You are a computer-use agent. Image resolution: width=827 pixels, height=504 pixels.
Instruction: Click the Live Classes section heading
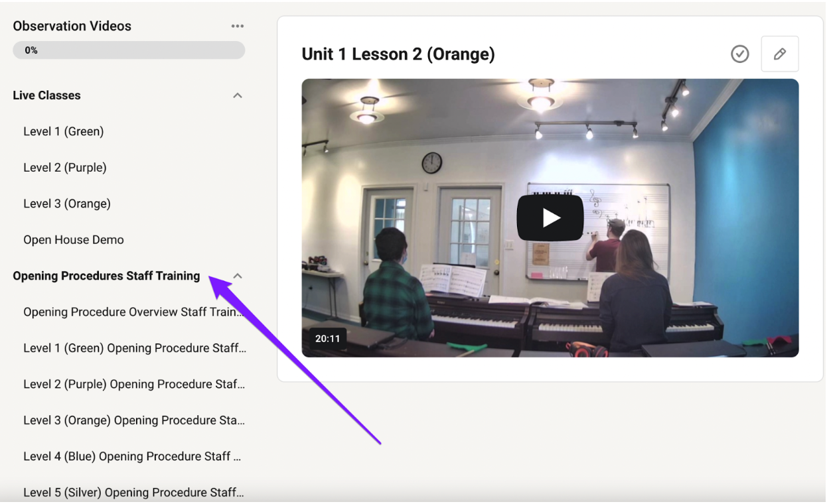[x=46, y=95]
